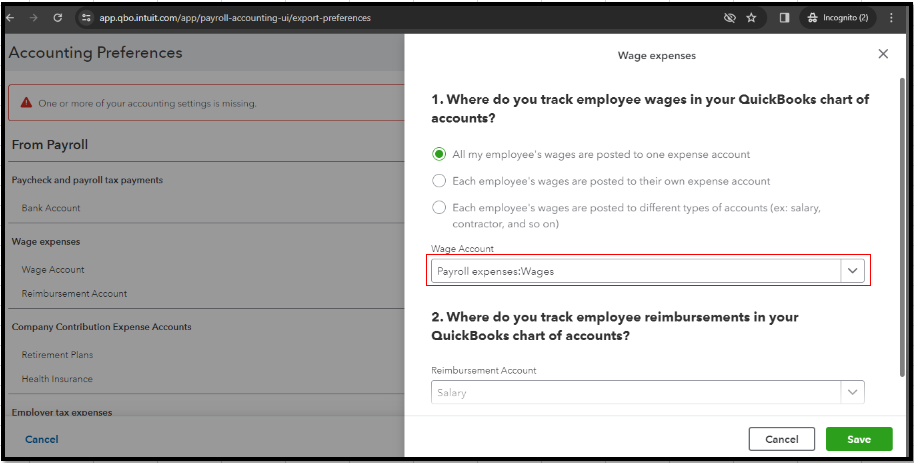Close the Wage expenses panel with X
The image size is (914, 463).
click(883, 54)
